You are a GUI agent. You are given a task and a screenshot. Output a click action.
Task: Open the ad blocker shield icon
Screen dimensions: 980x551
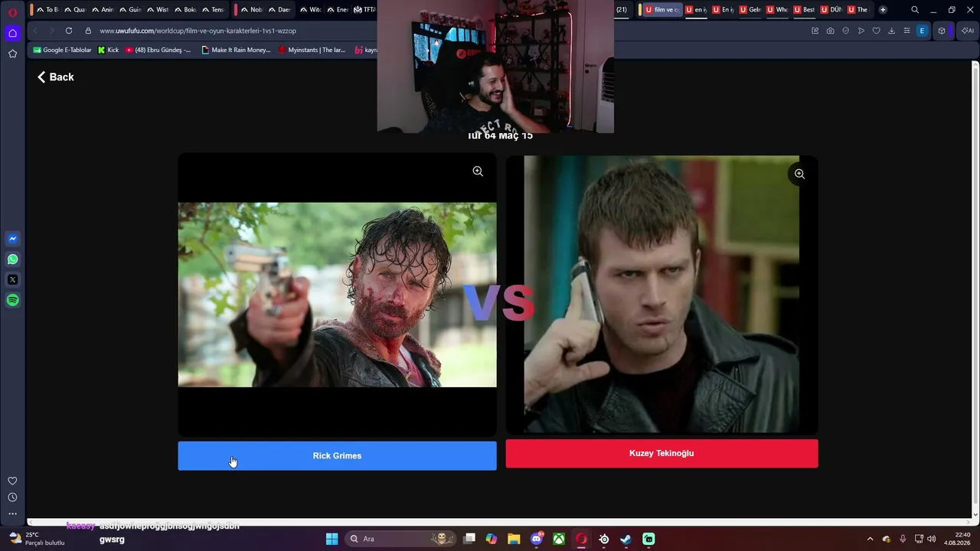(846, 31)
